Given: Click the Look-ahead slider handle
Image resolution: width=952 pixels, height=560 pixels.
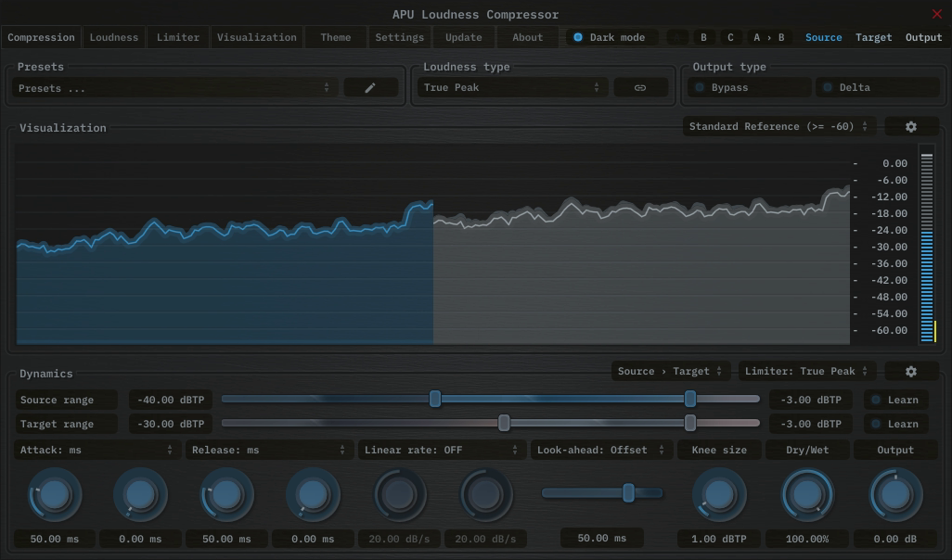Looking at the screenshot, I should tap(628, 492).
